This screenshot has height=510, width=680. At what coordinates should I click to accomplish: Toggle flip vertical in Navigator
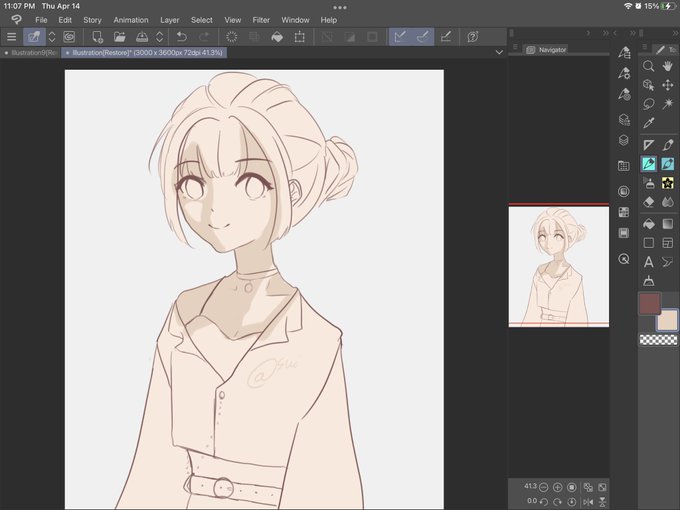point(602,502)
